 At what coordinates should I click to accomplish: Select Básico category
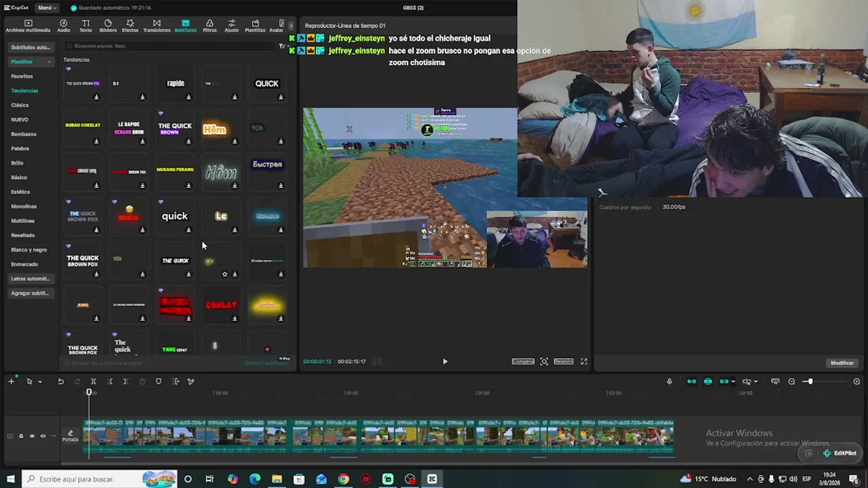(x=19, y=178)
